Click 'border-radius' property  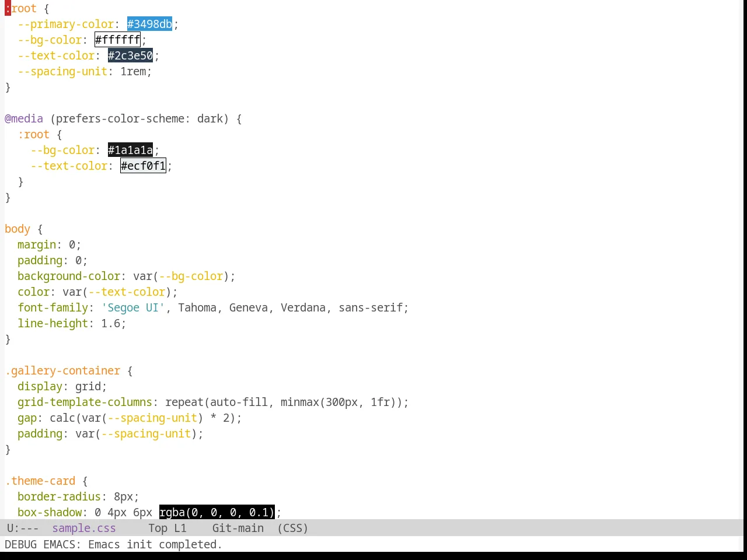59,496
